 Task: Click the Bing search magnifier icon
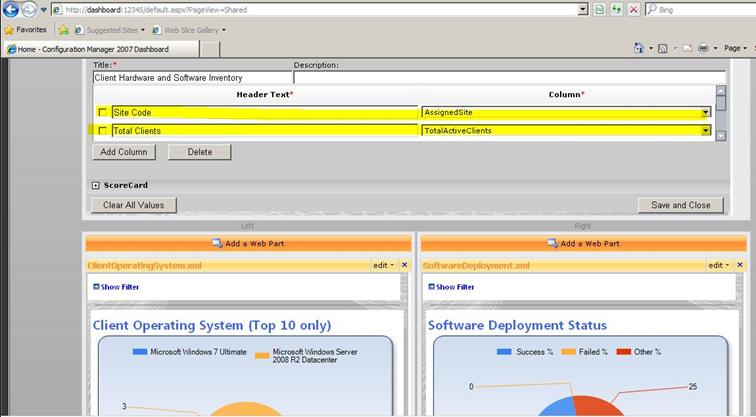pos(651,9)
